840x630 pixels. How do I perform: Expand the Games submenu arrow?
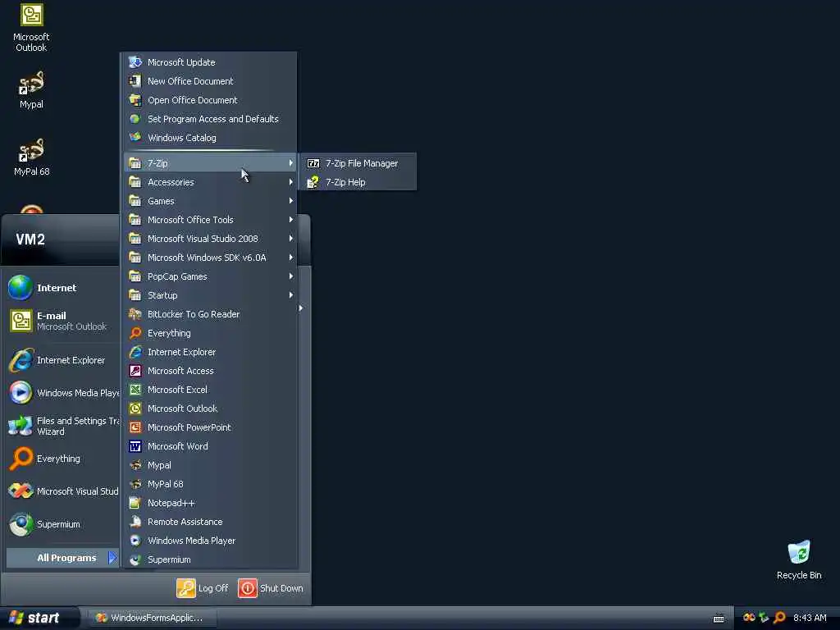[x=291, y=201]
